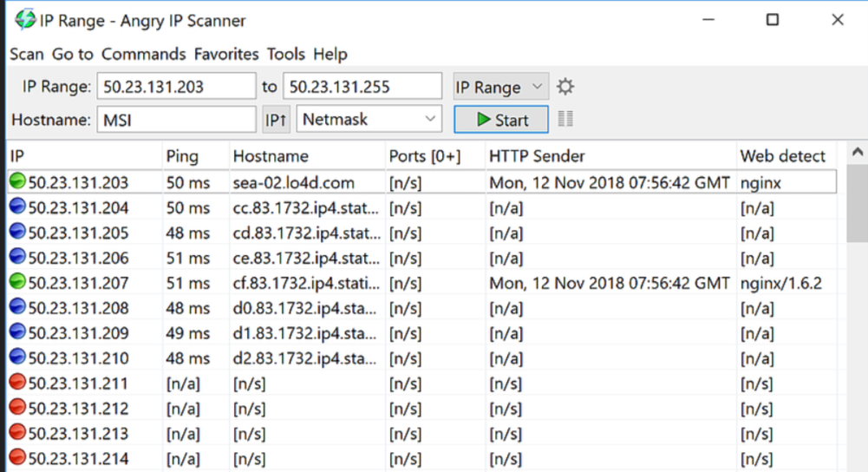Screen dimensions: 868x472
Task: Click red status dot for 50.23.131.212
Action: click(x=17, y=407)
